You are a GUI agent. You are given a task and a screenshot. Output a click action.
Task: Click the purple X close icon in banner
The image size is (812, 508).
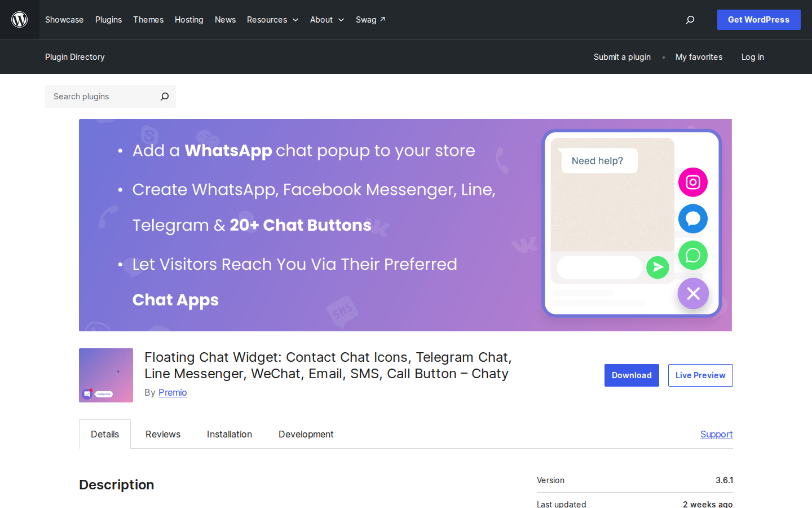693,294
